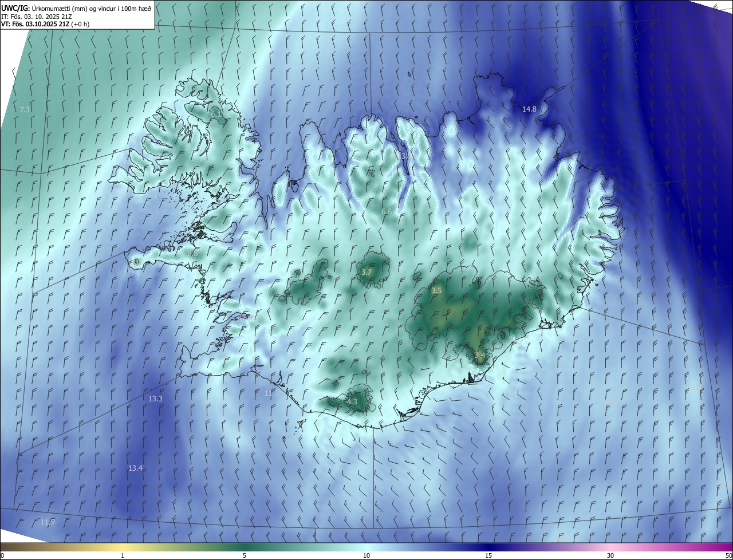
Task: Click the '15' tick on the colour scale
Action: point(488,555)
